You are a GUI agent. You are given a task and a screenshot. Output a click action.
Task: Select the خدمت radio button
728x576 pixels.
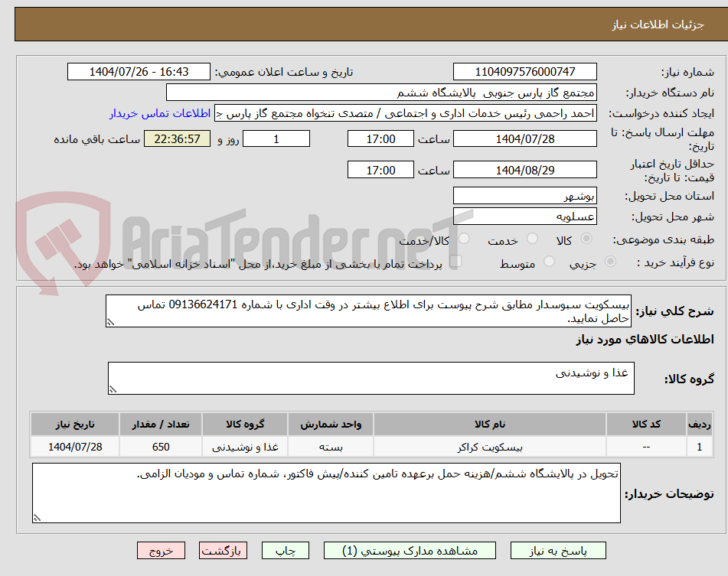(x=532, y=239)
